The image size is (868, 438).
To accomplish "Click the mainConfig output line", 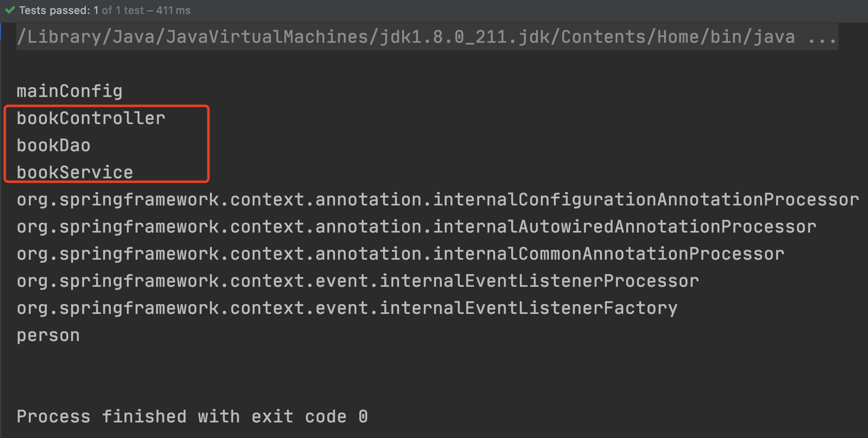I will (x=69, y=91).
